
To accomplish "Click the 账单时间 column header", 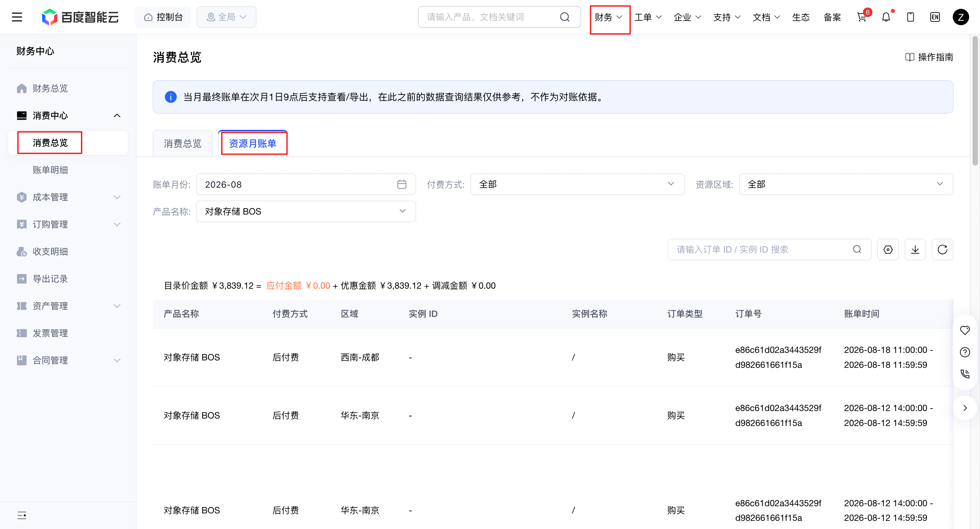I will 861,313.
